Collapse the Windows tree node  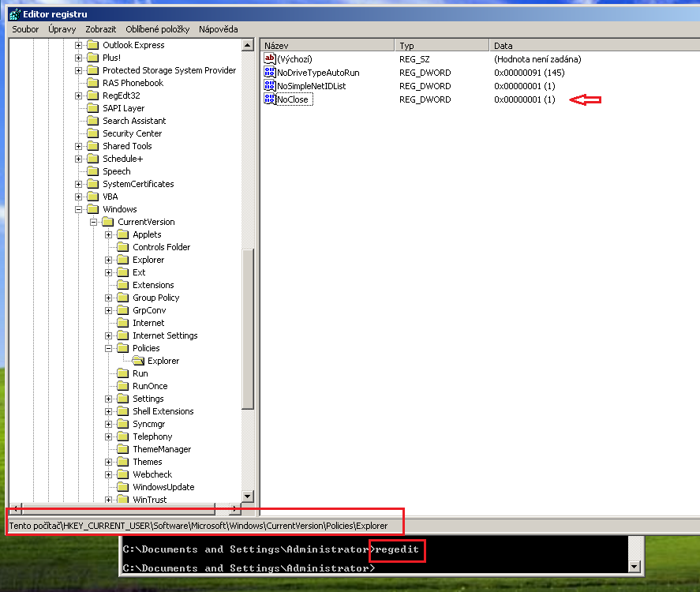pyautogui.click(x=79, y=209)
